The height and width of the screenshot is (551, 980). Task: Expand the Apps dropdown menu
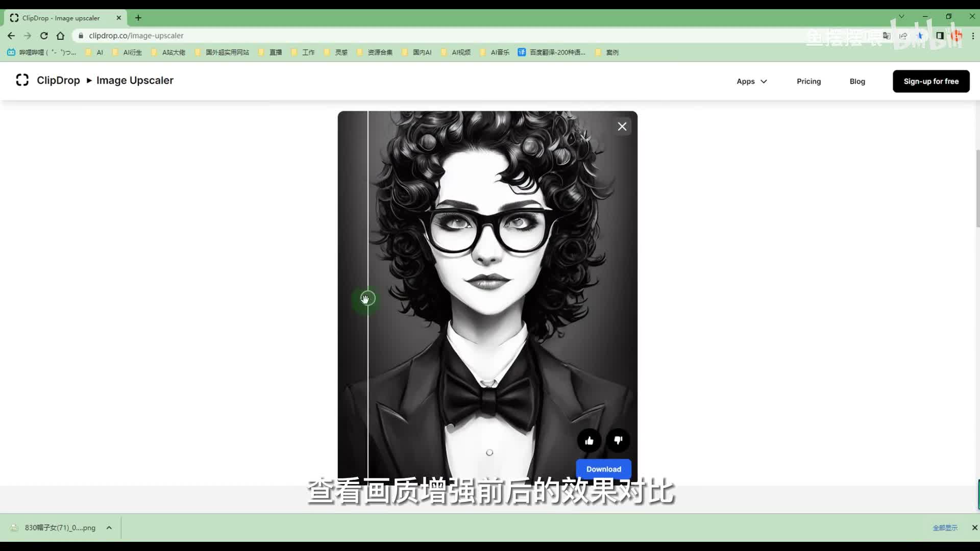751,81
